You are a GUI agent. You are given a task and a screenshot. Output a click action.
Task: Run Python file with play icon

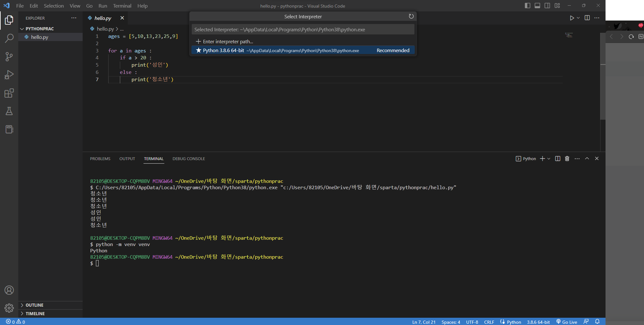point(572,18)
